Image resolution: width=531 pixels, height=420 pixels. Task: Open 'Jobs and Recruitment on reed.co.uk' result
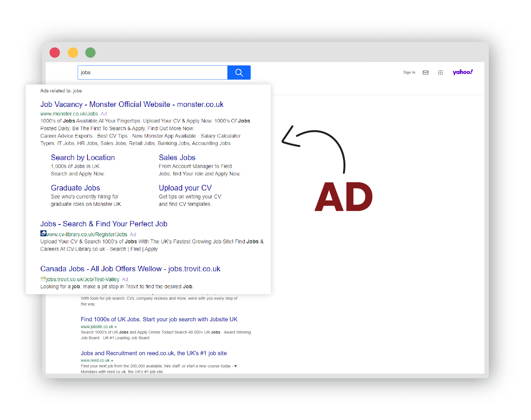154,353
